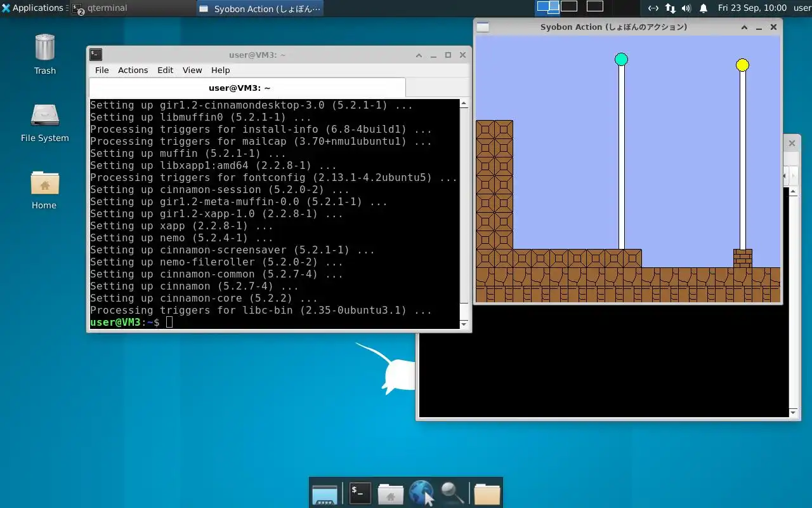Click the small brick block under the yellow pole
The image size is (812, 508).
(743, 258)
